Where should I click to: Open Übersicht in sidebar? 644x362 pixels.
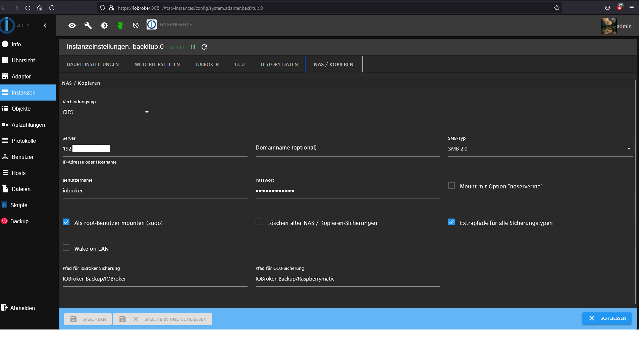point(28,60)
